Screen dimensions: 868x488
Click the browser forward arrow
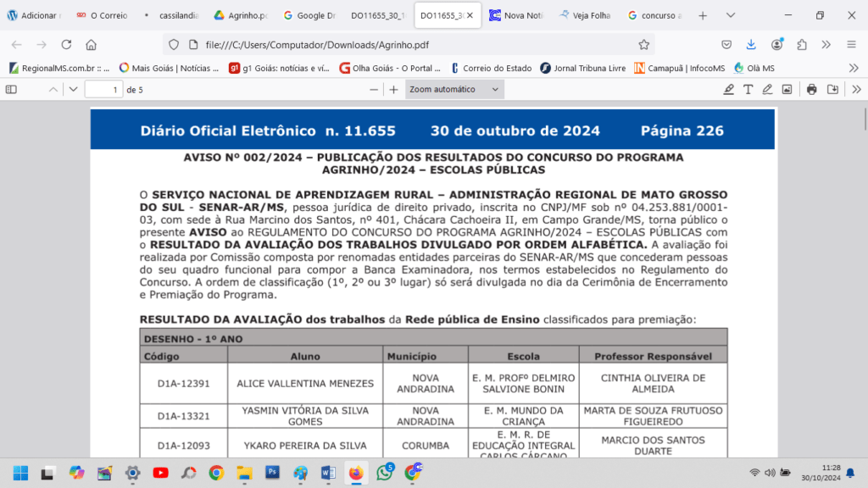click(42, 45)
